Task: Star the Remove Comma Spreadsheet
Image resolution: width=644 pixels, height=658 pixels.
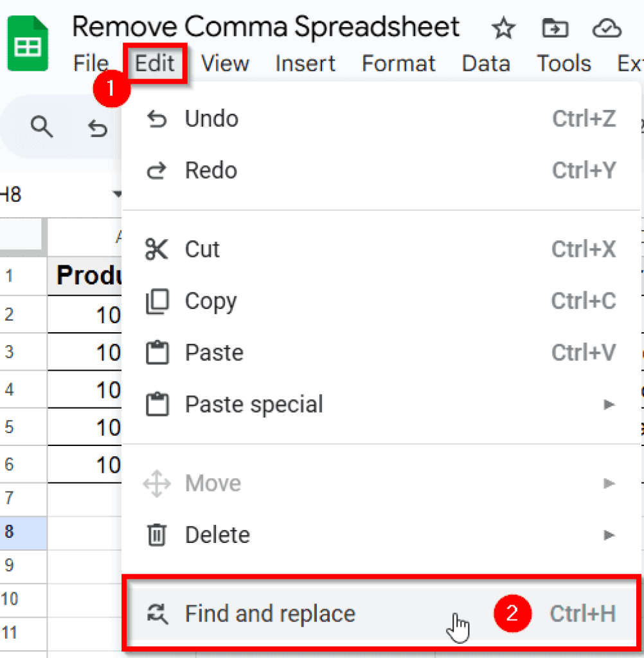Action: (503, 28)
